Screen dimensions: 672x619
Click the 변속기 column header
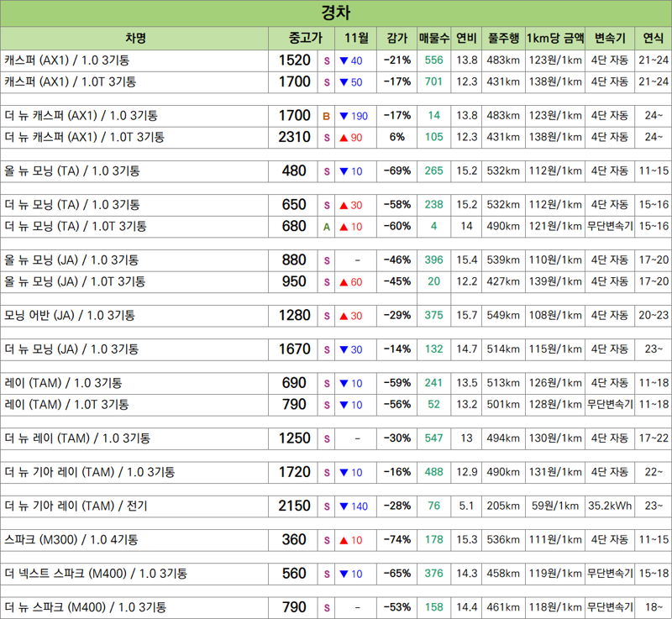[x=609, y=38]
